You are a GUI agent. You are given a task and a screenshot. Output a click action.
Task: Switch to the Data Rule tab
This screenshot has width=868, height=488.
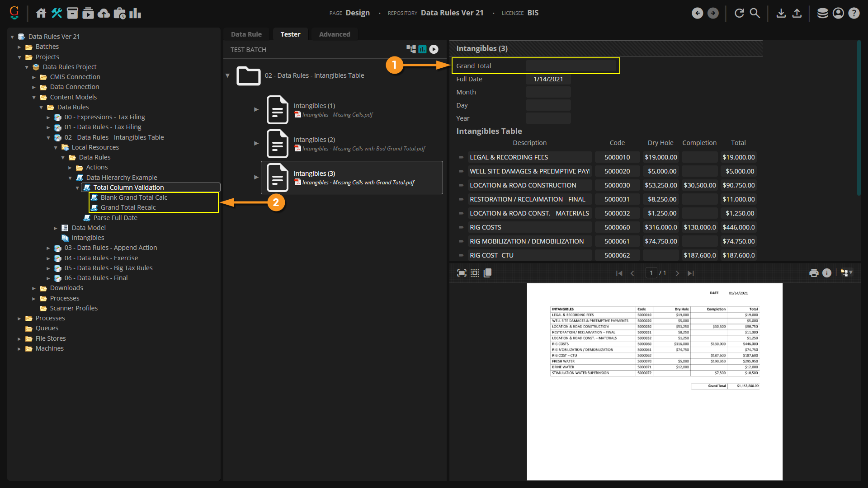pos(246,34)
